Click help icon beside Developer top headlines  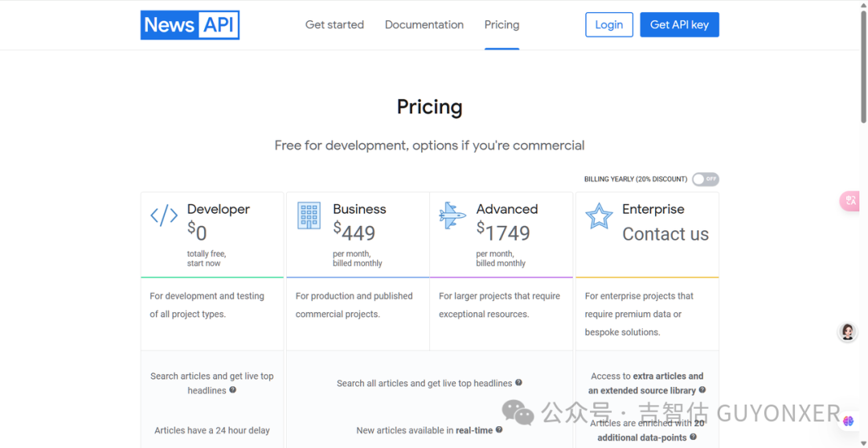[x=233, y=390]
